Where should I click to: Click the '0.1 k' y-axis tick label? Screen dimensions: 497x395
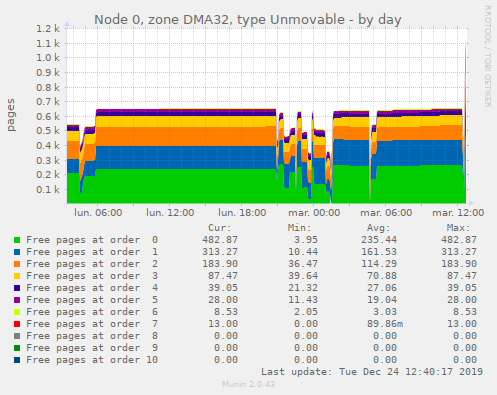(x=48, y=190)
